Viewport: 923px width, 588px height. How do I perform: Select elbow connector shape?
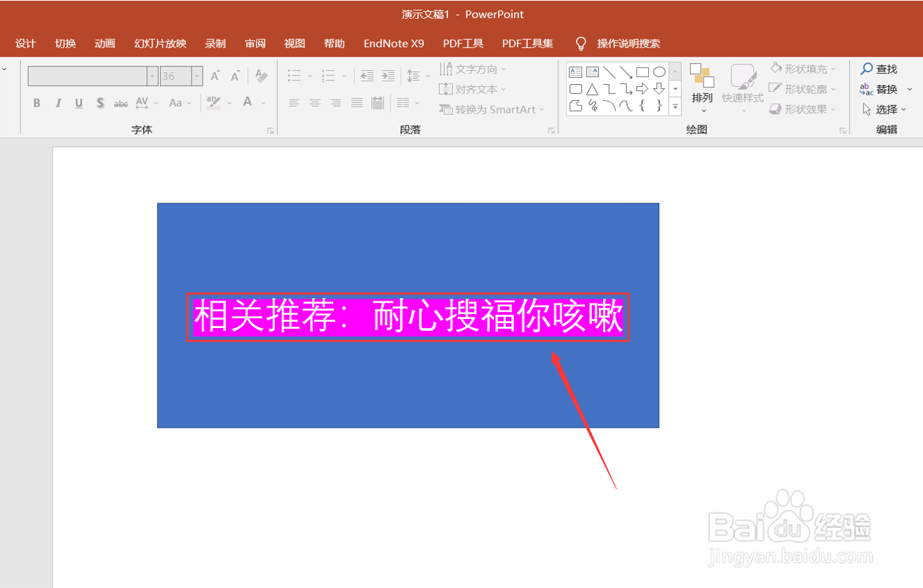pos(609,89)
